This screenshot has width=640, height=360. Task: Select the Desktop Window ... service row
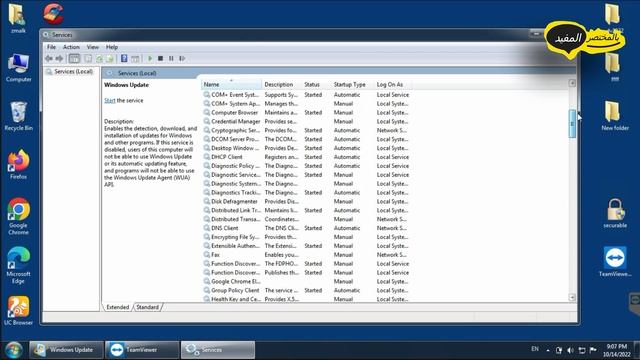(306, 148)
